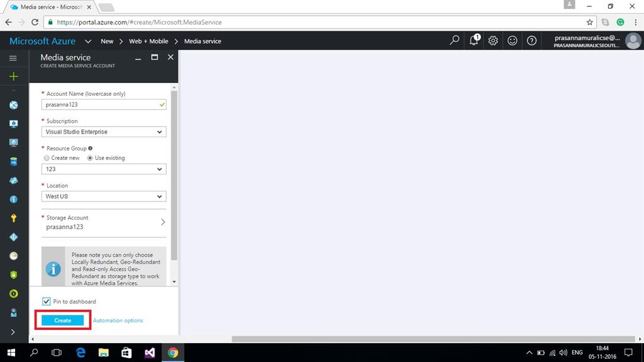Click the breadcrumb chevron after Web + Mobile
This screenshot has width=644, height=362.
176,41
